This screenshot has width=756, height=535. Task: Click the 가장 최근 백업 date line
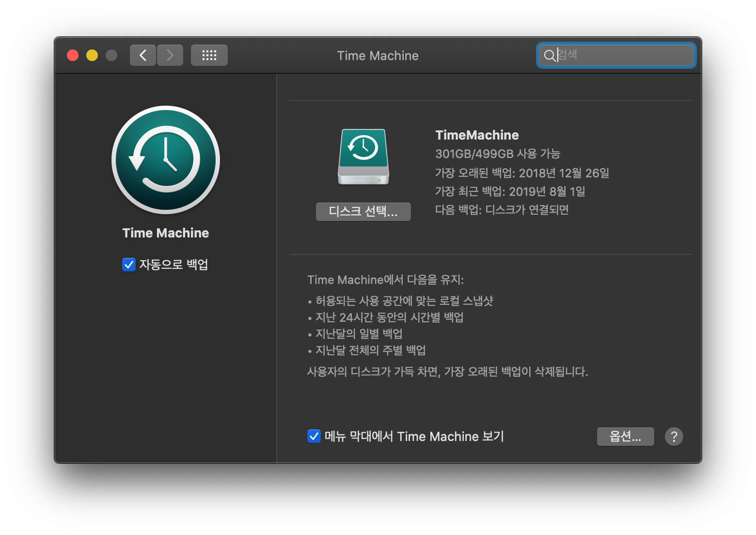[510, 191]
